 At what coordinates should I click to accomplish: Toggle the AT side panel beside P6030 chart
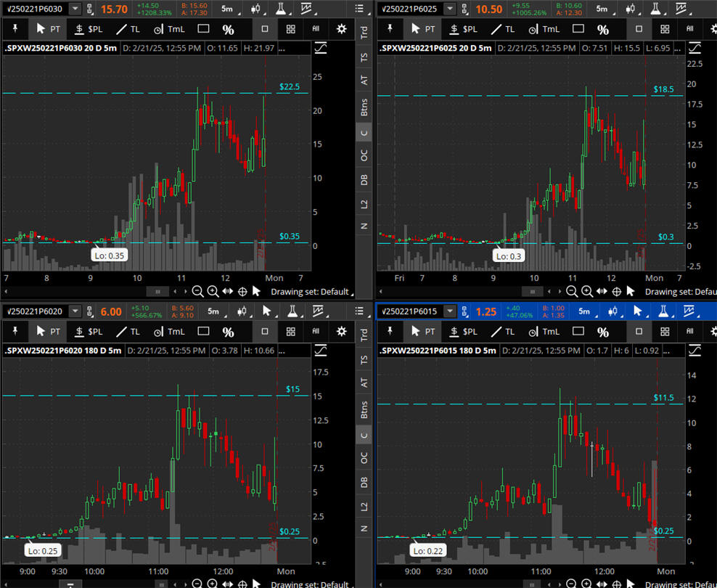pos(364,80)
